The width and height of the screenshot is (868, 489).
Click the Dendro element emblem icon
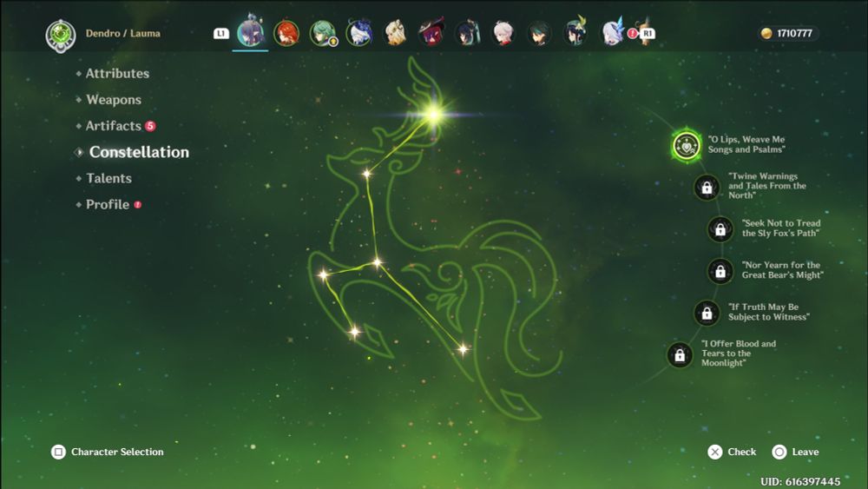point(61,35)
